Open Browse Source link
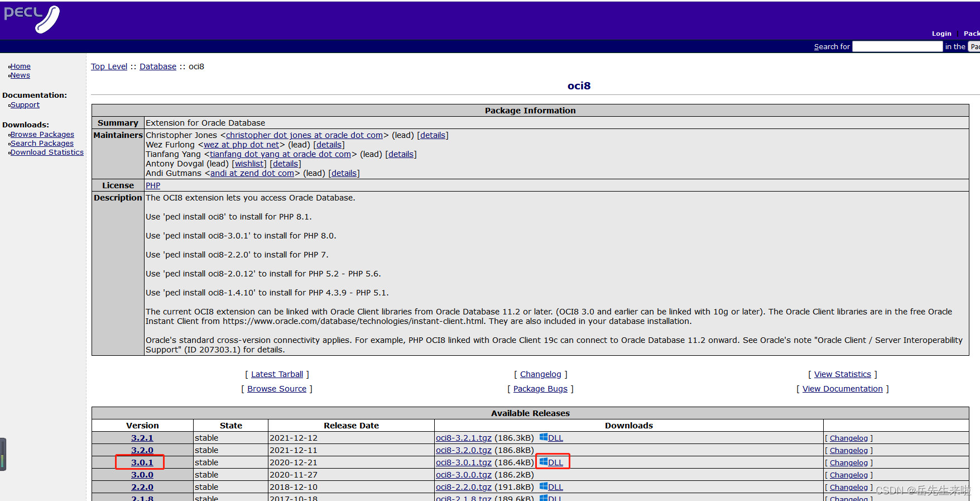The image size is (980, 501). [277, 389]
